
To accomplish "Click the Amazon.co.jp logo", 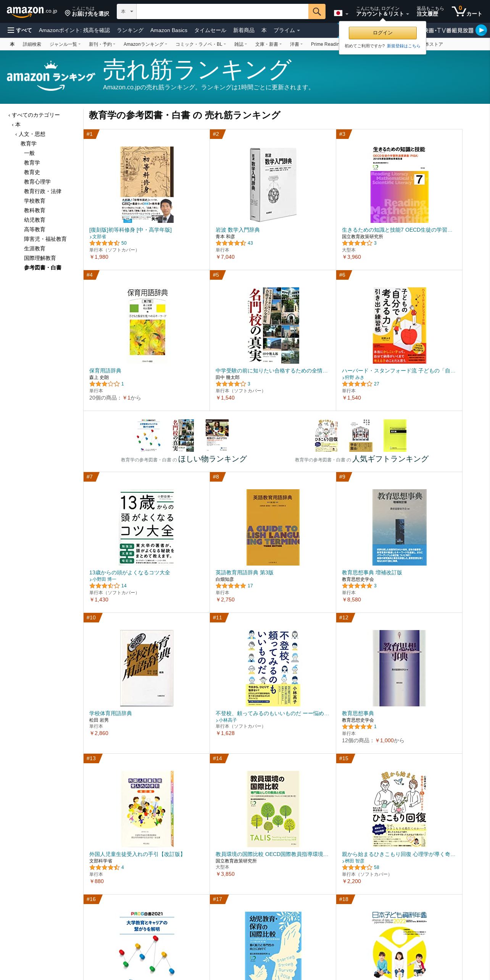I will pos(32,11).
